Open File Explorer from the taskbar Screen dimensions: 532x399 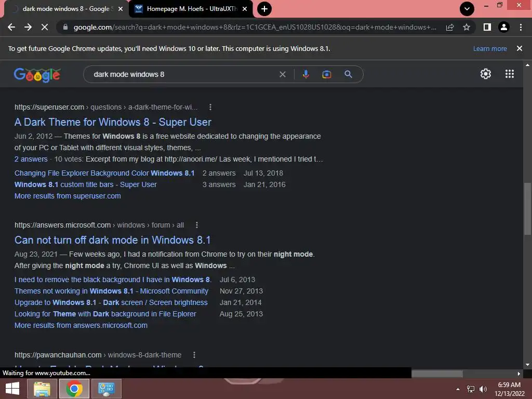tap(42, 389)
